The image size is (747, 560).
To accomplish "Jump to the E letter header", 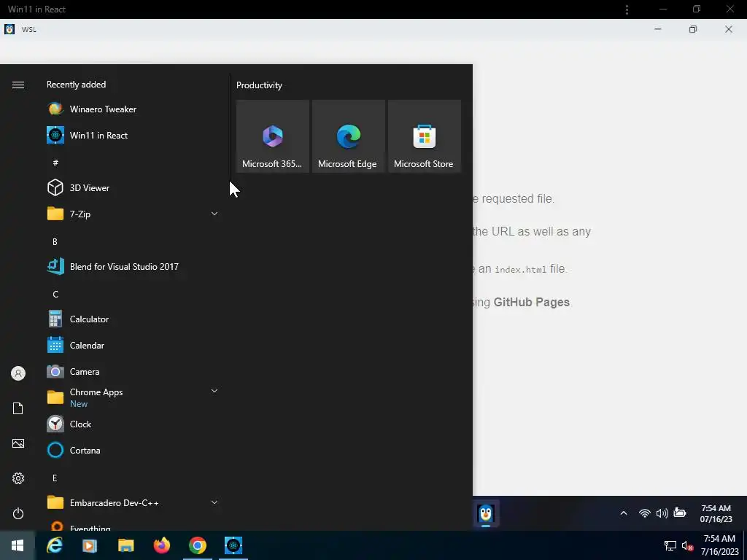I will coord(55,478).
